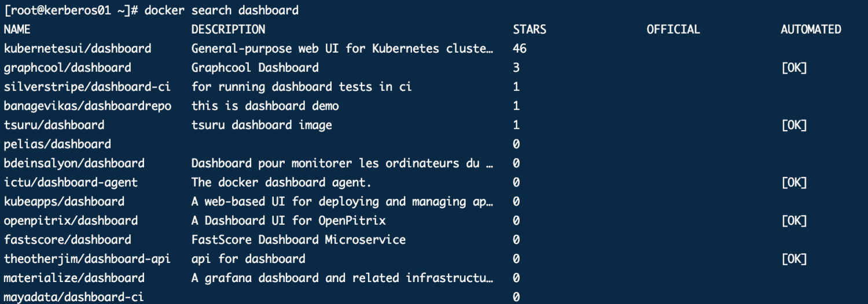Click the fastscore/dashboard image name
Image resolution: width=868 pixels, height=304 pixels.
click(68, 239)
